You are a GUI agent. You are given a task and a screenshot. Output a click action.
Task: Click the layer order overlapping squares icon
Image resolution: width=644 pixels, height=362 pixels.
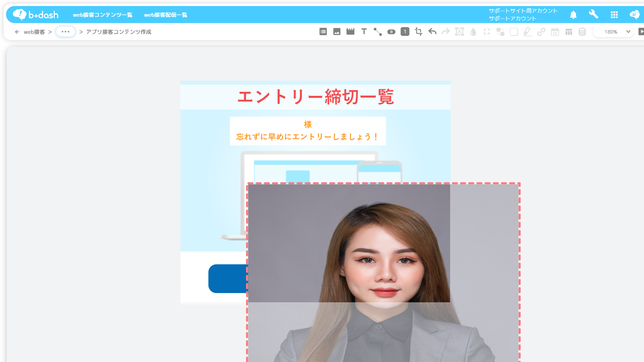pyautogui.click(x=500, y=32)
